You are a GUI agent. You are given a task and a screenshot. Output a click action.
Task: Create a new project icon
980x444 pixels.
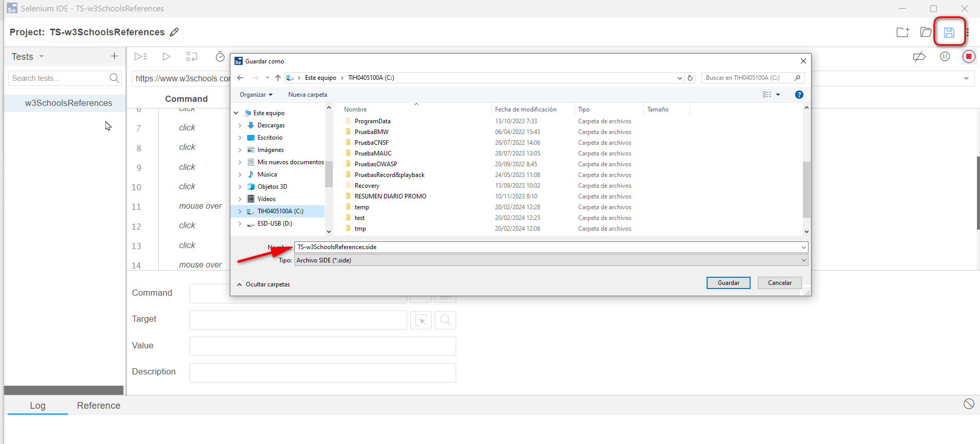coord(903,32)
